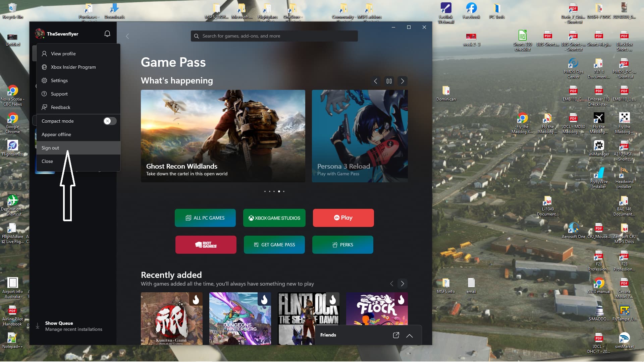Viewport: 644px width, 362px height.
Task: Click the GET GAME PASS button
Action: 274,245
